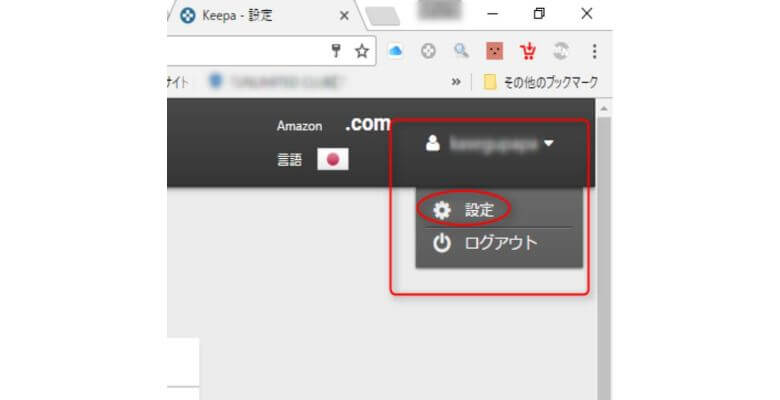Collapse the user account dropdown arrow
The height and width of the screenshot is (400, 780).
click(549, 144)
